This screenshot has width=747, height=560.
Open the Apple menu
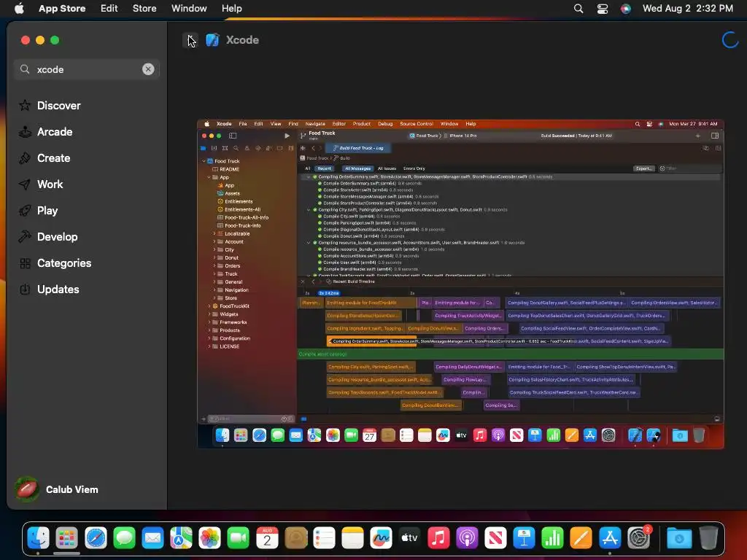point(19,8)
